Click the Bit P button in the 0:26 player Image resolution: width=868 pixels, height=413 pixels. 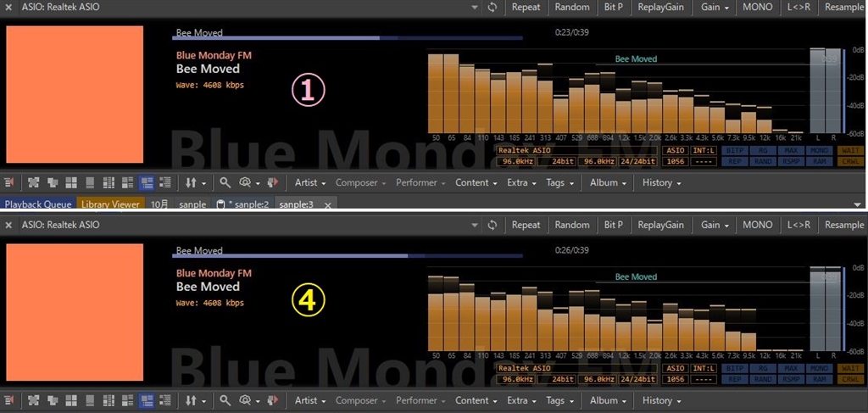click(614, 225)
